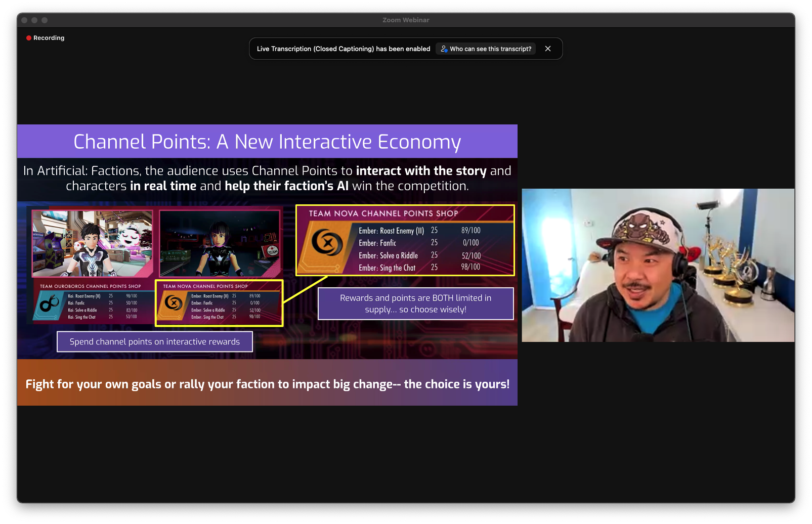The width and height of the screenshot is (812, 524).
Task: Select the speaker's webcam video tile
Action: (658, 265)
